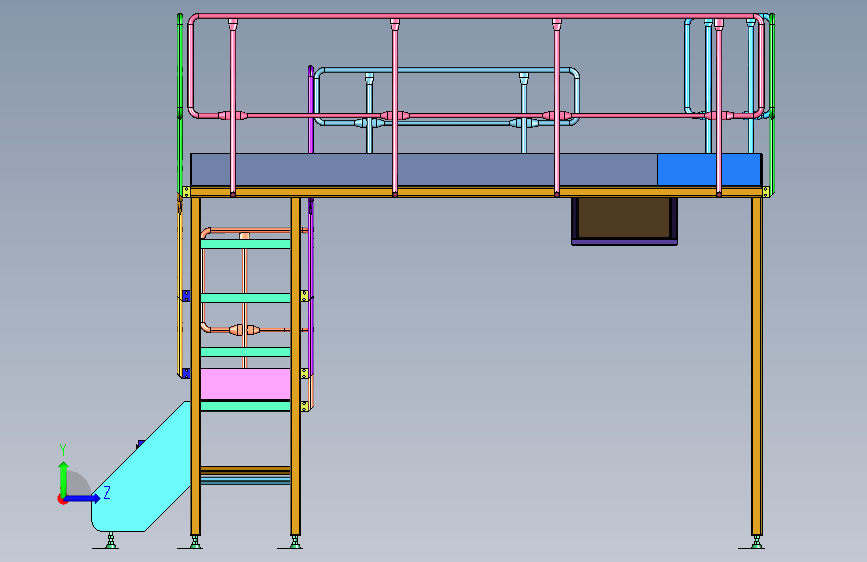Select the lowest orange ladder crossbar
Screen dimensions: 867x562
pos(245,470)
